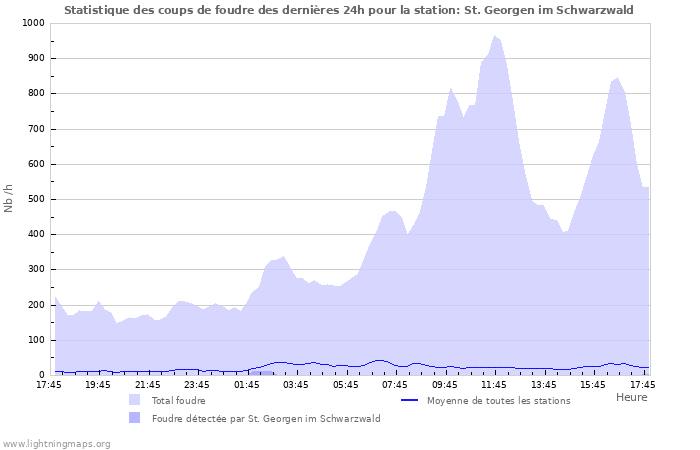Screen dimensions: 700x450
Task: Click 'Foudre détectée par St. Georgen' legend text
Action: (266, 419)
